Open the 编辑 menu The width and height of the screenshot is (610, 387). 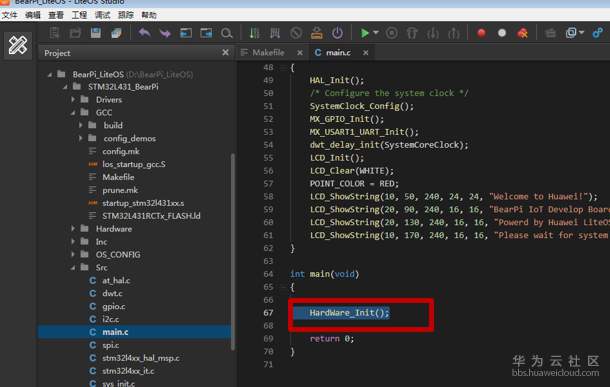(33, 15)
